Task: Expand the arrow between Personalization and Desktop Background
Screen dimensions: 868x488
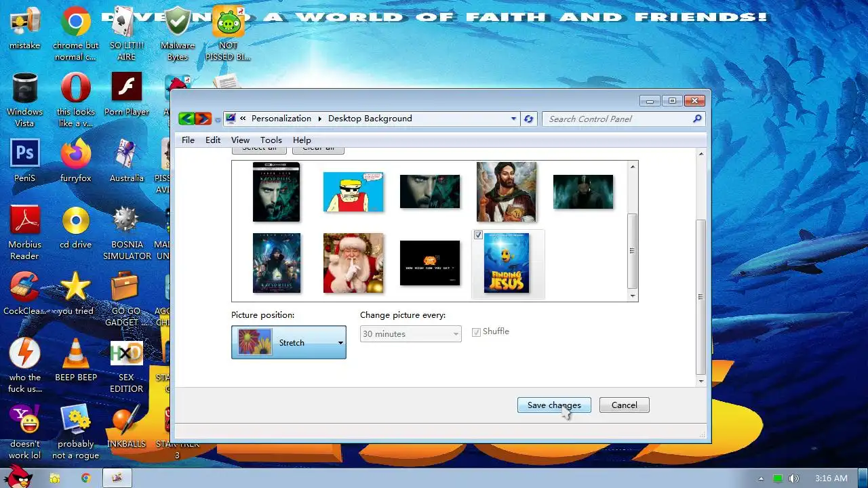Action: pyautogui.click(x=319, y=119)
